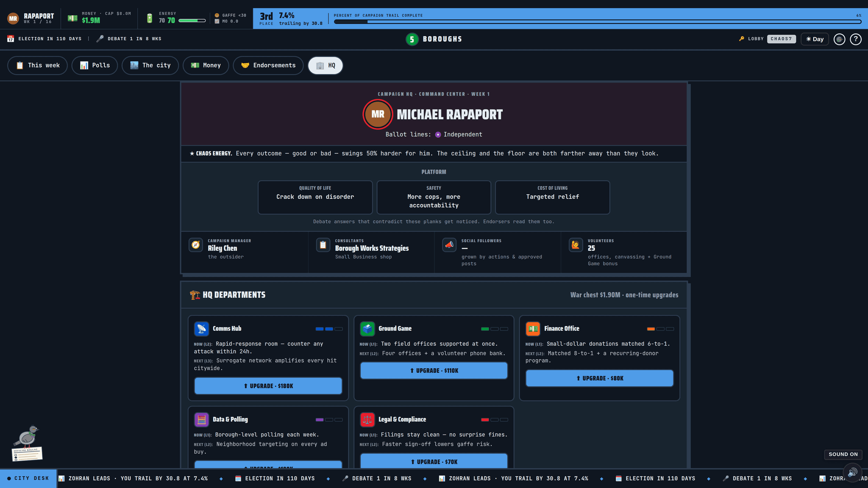This screenshot has width=868, height=488.
Task: Click the large MR portrait badge
Action: click(378, 114)
